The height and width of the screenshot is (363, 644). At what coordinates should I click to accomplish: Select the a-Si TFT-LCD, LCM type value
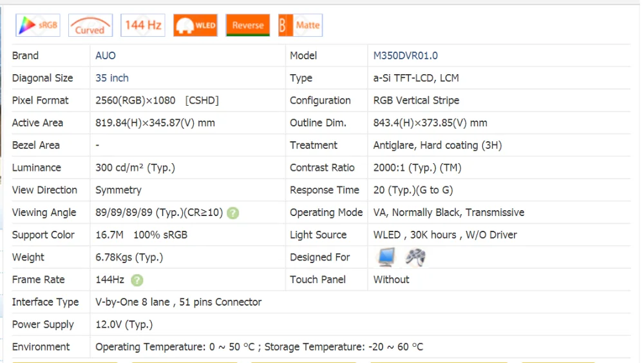(415, 78)
